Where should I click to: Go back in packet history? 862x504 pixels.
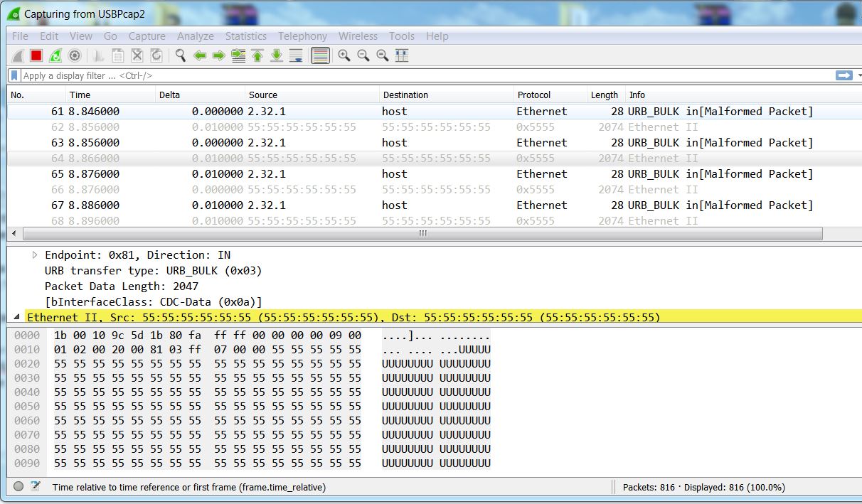200,55
